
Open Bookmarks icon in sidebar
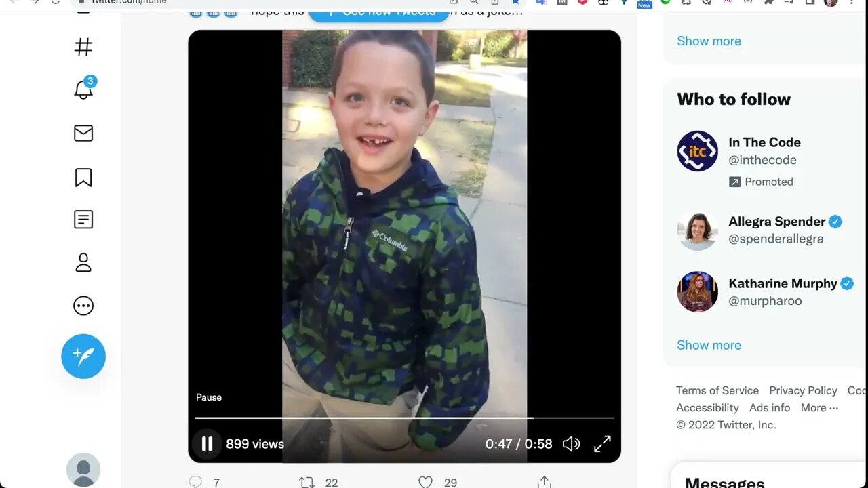[x=83, y=178]
